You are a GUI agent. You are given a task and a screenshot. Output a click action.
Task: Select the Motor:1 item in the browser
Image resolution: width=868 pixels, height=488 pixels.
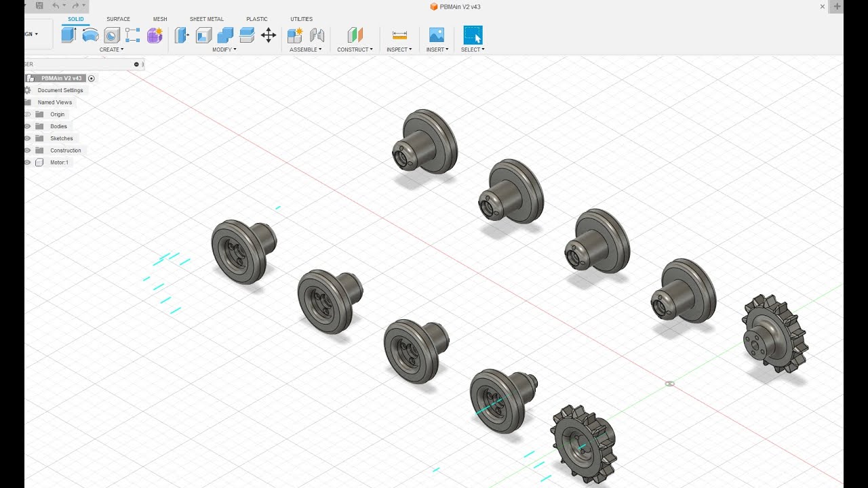click(x=59, y=163)
